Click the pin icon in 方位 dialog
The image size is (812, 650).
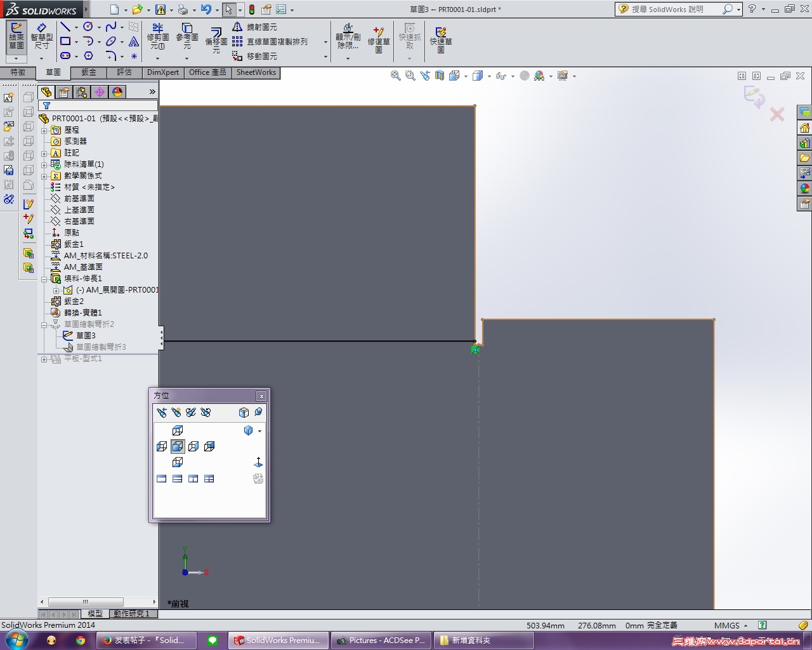pyautogui.click(x=258, y=412)
